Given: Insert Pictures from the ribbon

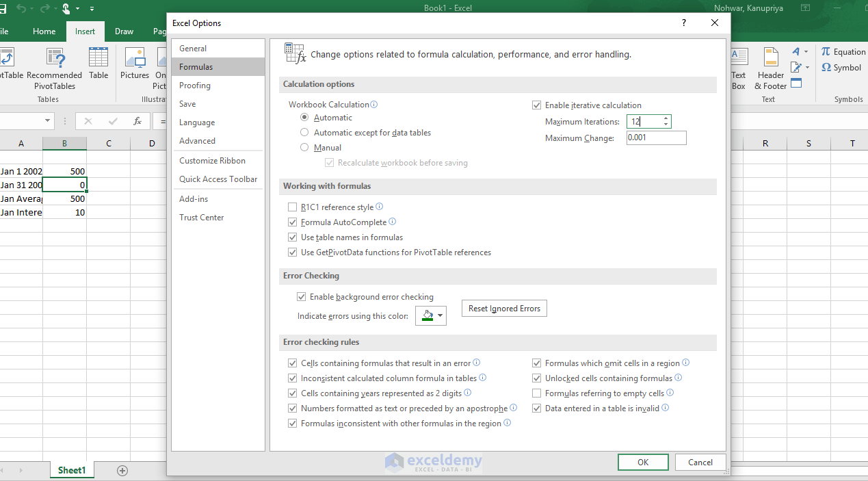Looking at the screenshot, I should tap(134, 66).
